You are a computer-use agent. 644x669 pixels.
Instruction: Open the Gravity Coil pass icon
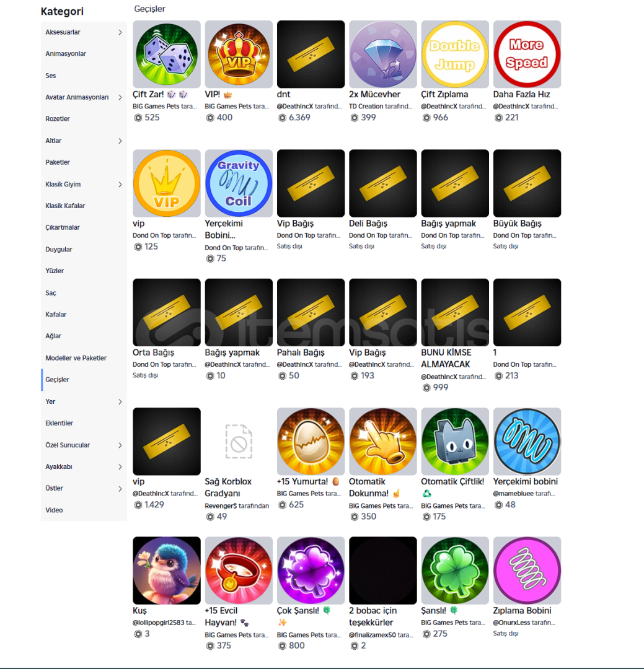(239, 183)
